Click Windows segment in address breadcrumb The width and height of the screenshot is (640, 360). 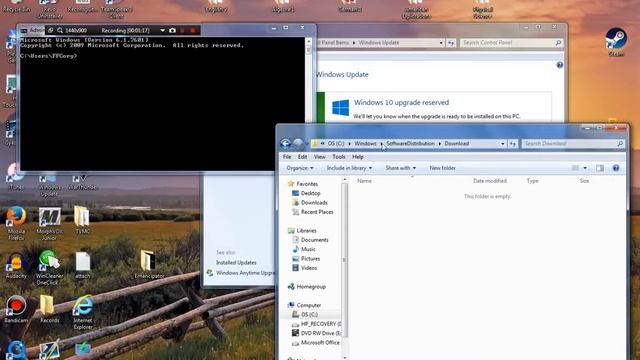coord(365,144)
